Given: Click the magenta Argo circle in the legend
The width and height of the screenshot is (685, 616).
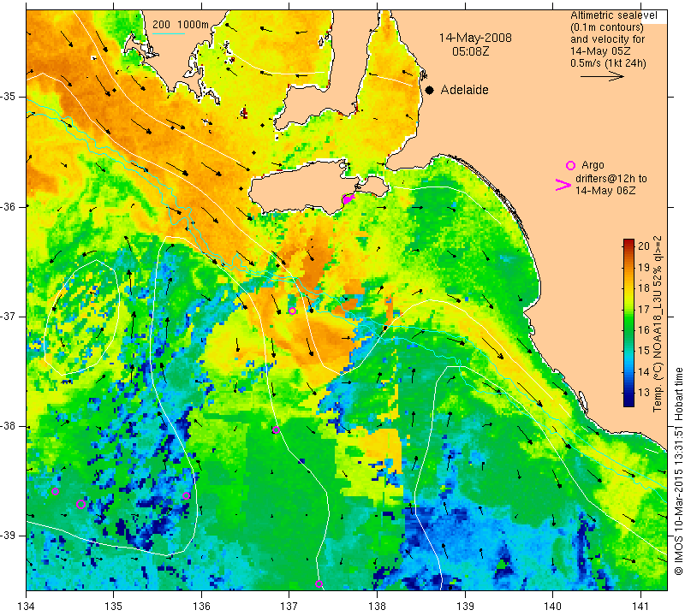Looking at the screenshot, I should [x=570, y=165].
